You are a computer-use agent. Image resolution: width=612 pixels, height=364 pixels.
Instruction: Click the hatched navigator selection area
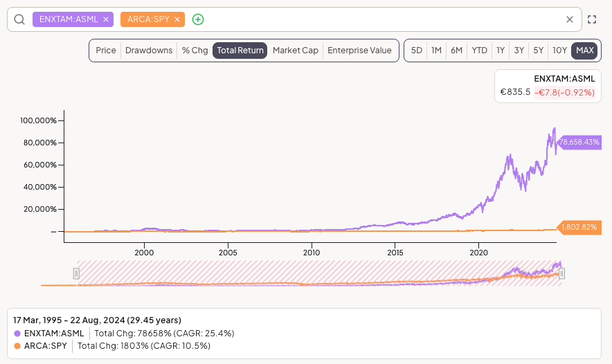point(319,273)
